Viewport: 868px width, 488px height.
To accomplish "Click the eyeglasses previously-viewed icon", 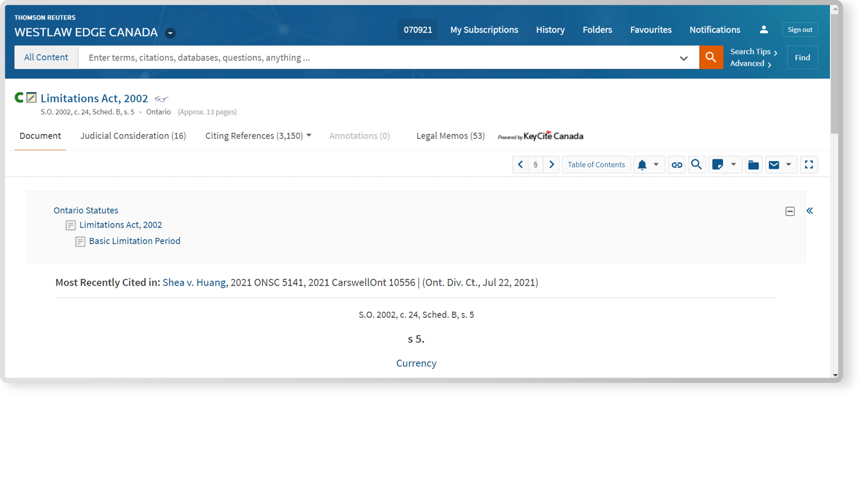I will [x=161, y=99].
